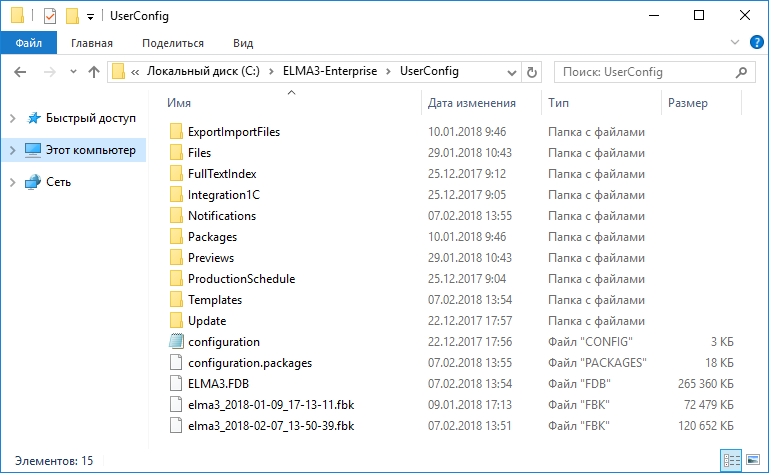Image resolution: width=769 pixels, height=473 pixels.
Task: Click ELMA3-Enterprise breadcrumb in address bar
Action: point(330,71)
